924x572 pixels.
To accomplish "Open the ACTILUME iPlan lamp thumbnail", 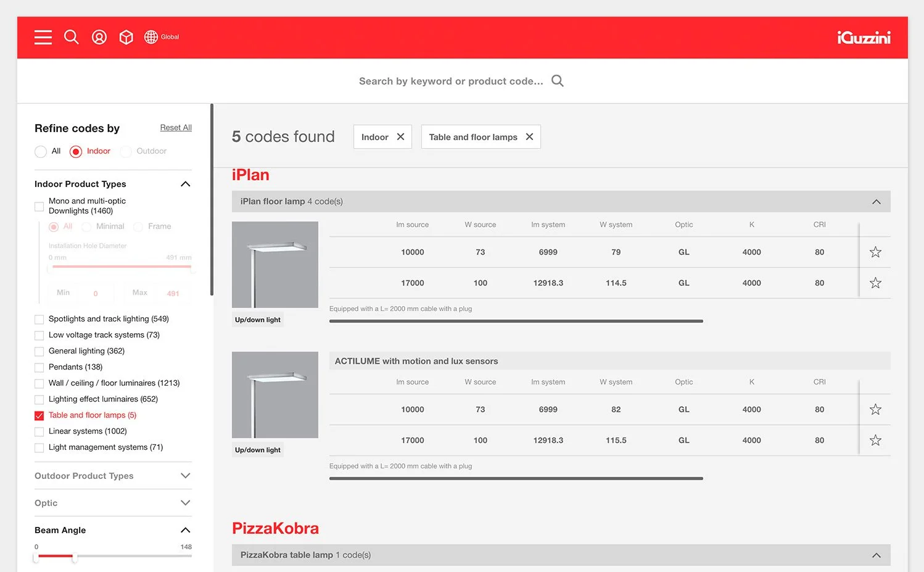I will [275, 395].
